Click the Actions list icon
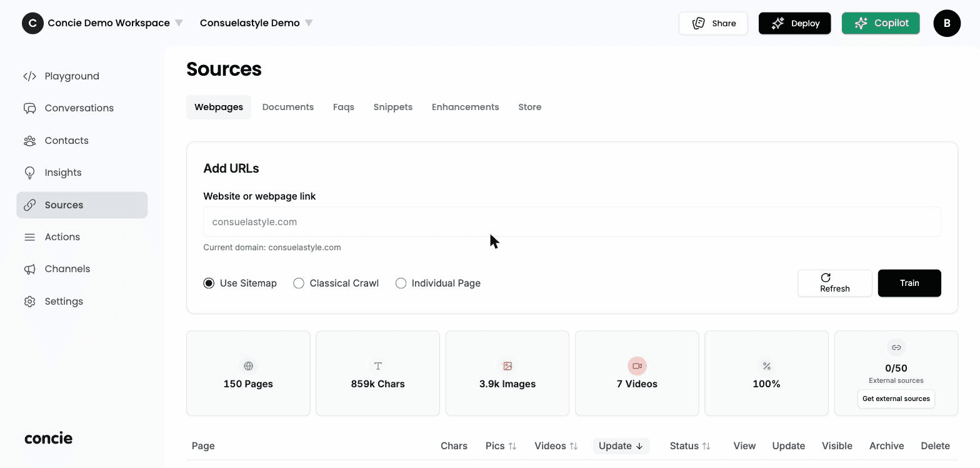This screenshot has height=468, width=980. coord(29,237)
